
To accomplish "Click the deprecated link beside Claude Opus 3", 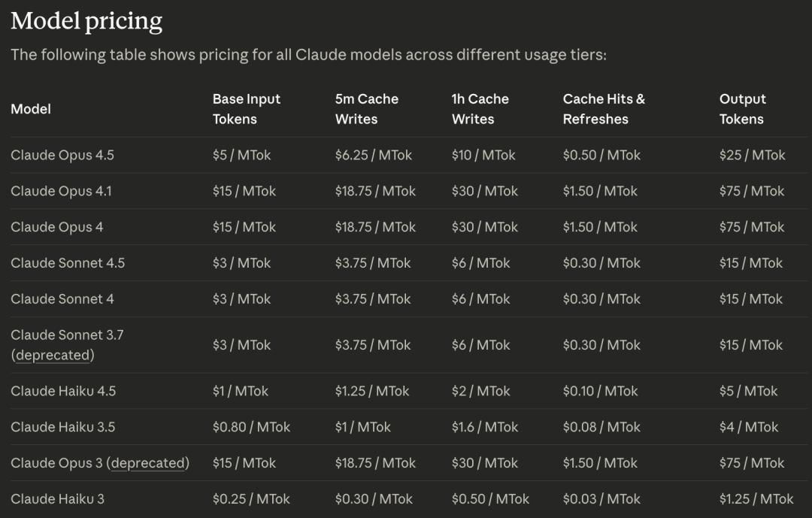I will (x=148, y=463).
